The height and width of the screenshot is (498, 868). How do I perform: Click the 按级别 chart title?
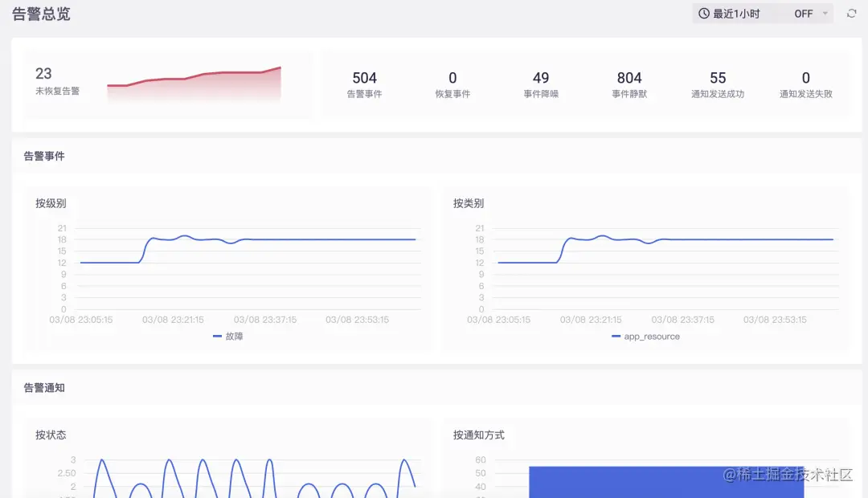point(51,203)
